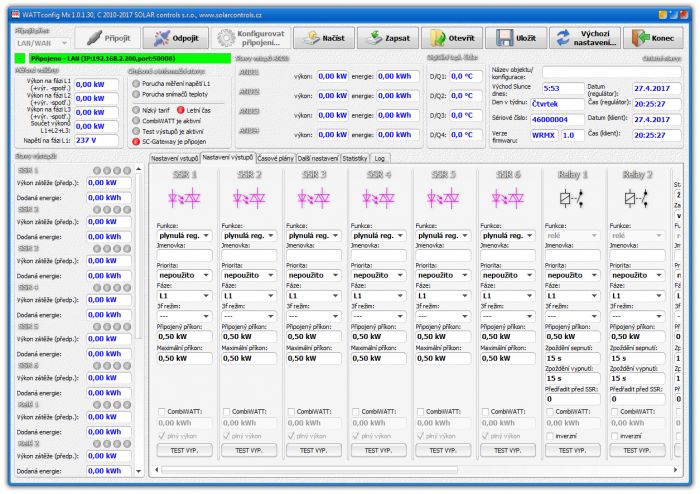Switch to the Statistiky tab

355,158
